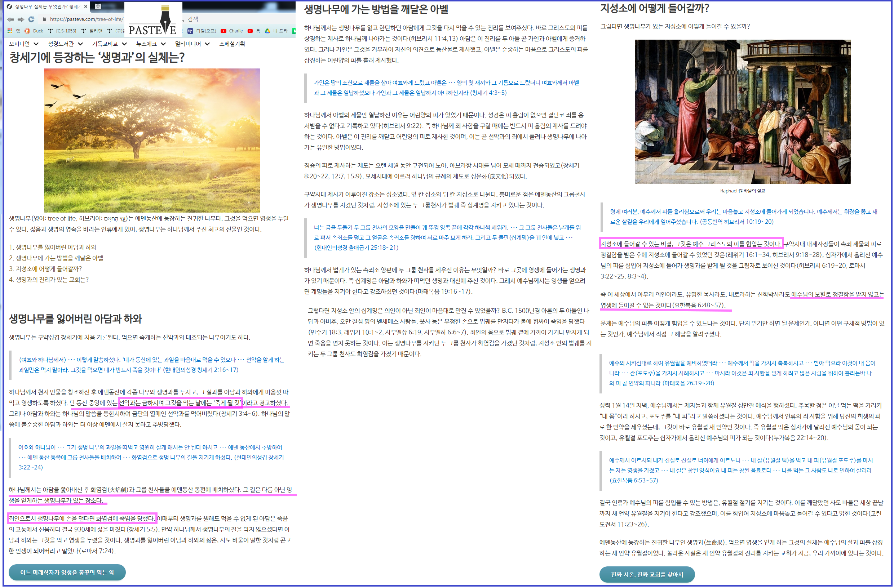
Task: Open the DuckDuckGo 'Duck' bookmark
Action: (x=34, y=31)
